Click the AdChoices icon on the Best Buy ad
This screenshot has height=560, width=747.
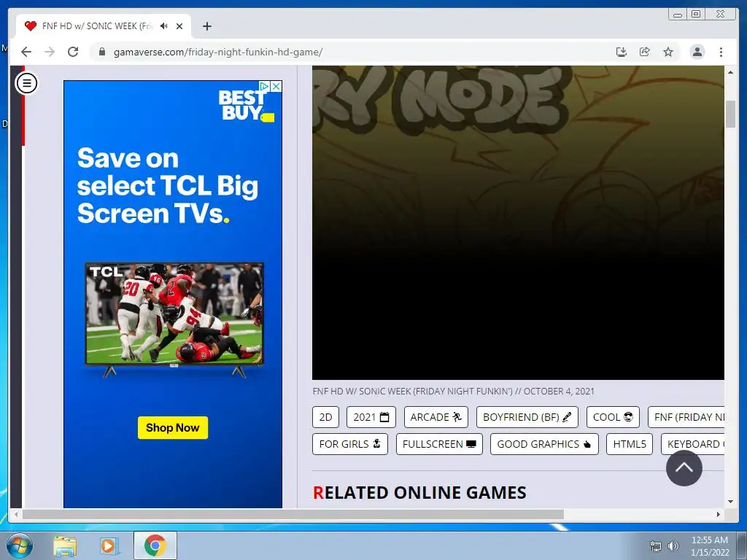pos(264,86)
